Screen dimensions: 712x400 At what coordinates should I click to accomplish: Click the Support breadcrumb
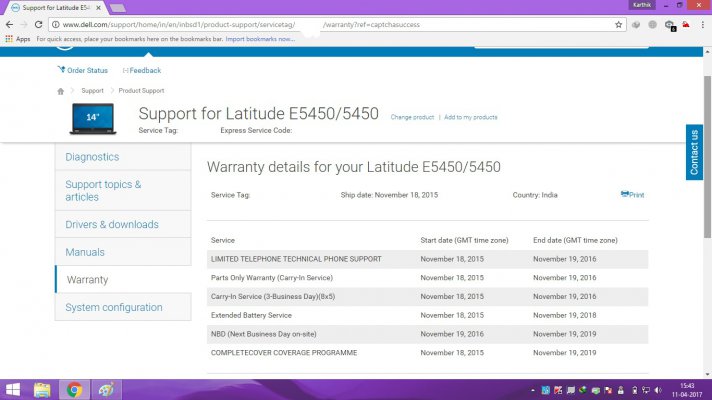coord(92,91)
